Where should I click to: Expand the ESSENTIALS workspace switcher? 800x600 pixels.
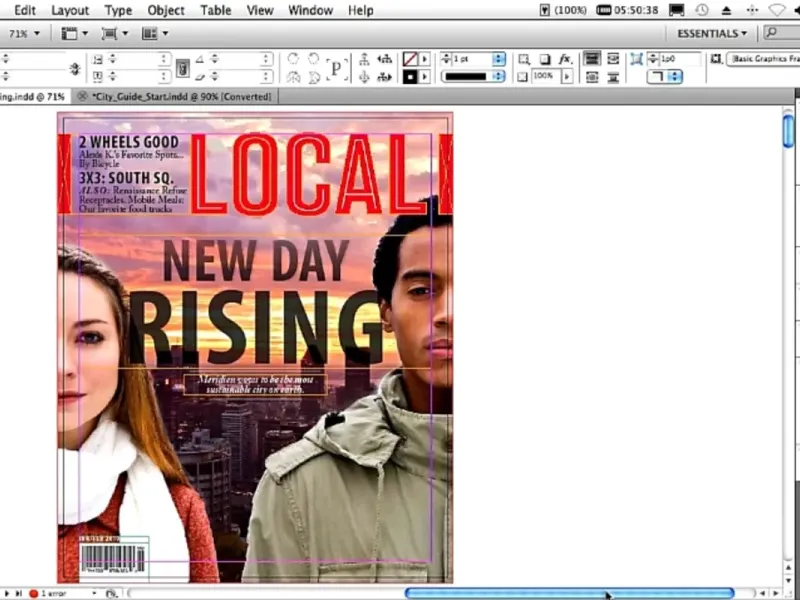coord(712,33)
